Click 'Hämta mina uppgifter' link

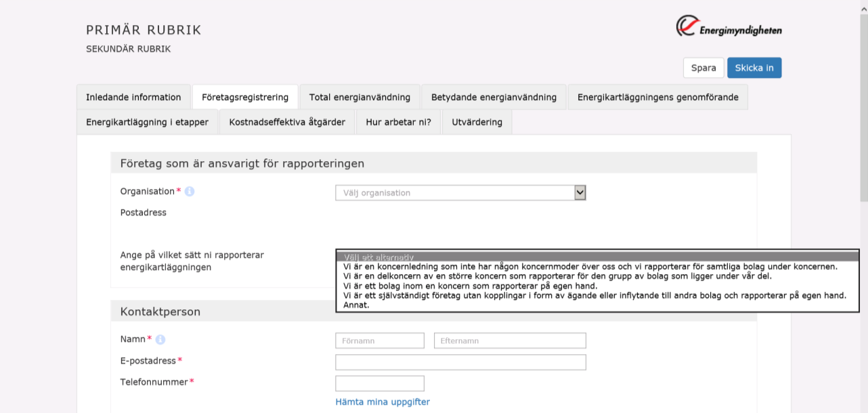click(x=383, y=401)
